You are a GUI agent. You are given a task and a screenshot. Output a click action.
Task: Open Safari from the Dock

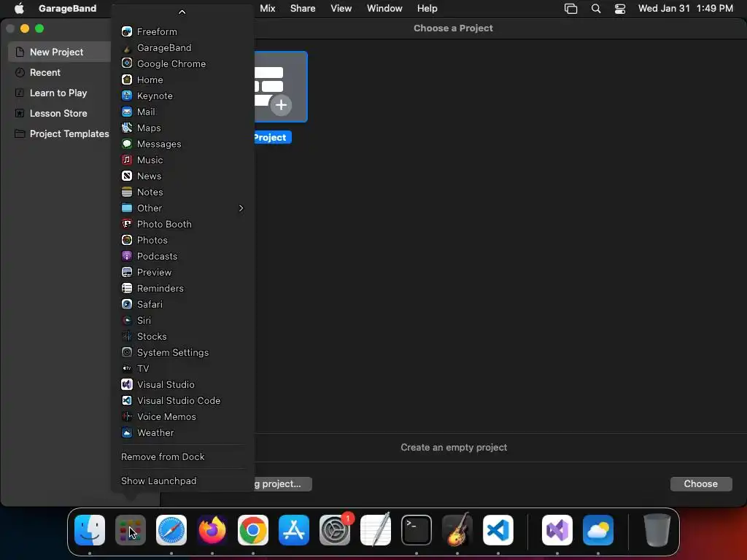click(x=171, y=530)
